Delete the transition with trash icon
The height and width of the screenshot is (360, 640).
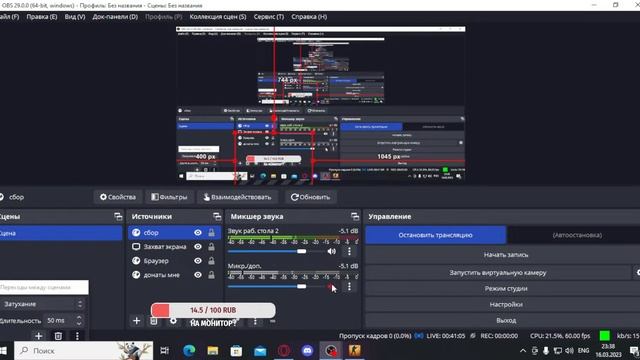coord(58,336)
